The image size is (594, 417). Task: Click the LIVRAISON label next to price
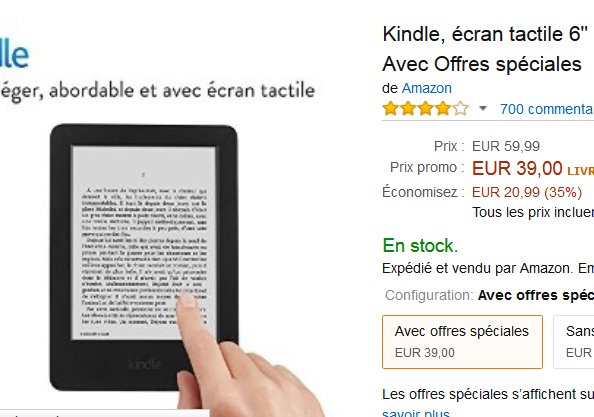[580, 171]
